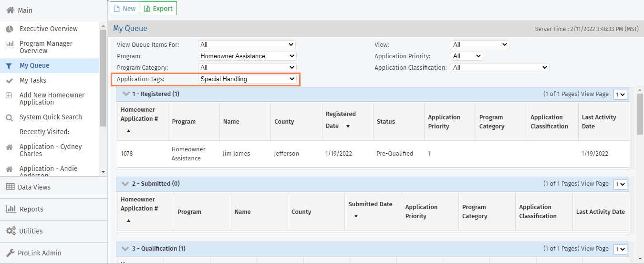Image resolution: width=644 pixels, height=264 pixels.
Task: Collapse the 1 - Registered section
Action: pyautogui.click(x=126, y=94)
